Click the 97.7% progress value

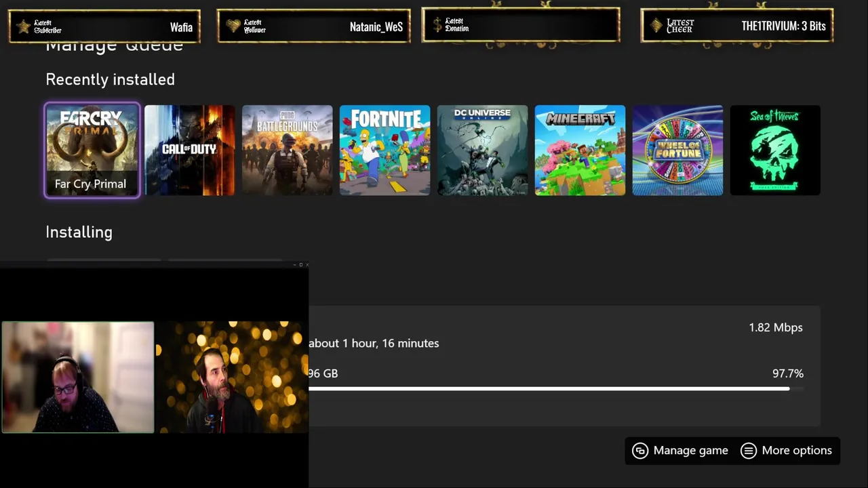788,373
